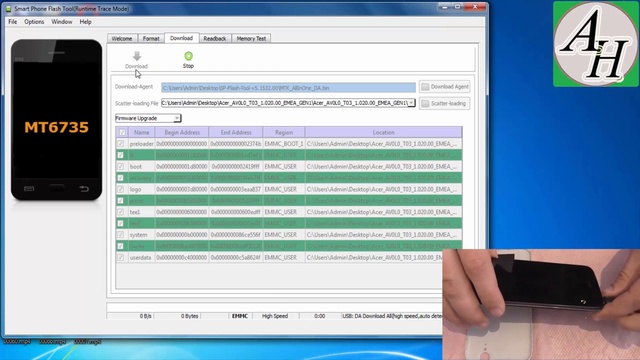Click the Name column header
Image resolution: width=640 pixels, height=360 pixels.
[142, 132]
